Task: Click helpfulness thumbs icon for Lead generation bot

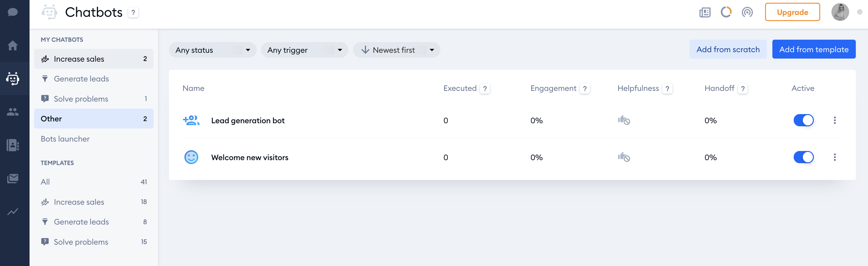Action: (624, 120)
